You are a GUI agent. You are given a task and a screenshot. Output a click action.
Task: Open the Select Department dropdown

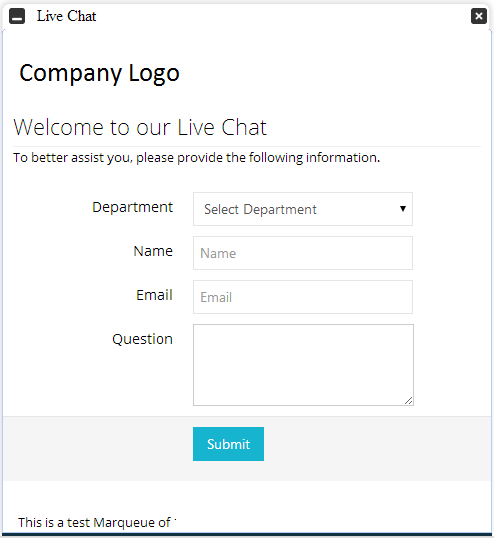[303, 209]
